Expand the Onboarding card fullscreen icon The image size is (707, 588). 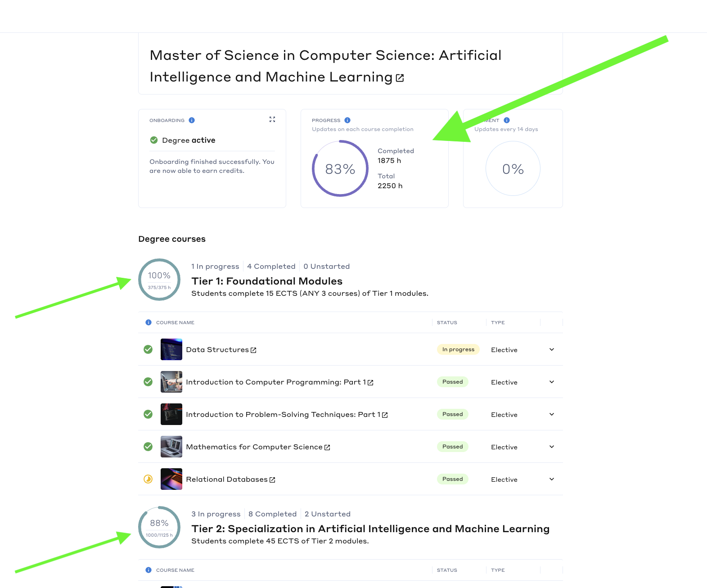pyautogui.click(x=272, y=119)
